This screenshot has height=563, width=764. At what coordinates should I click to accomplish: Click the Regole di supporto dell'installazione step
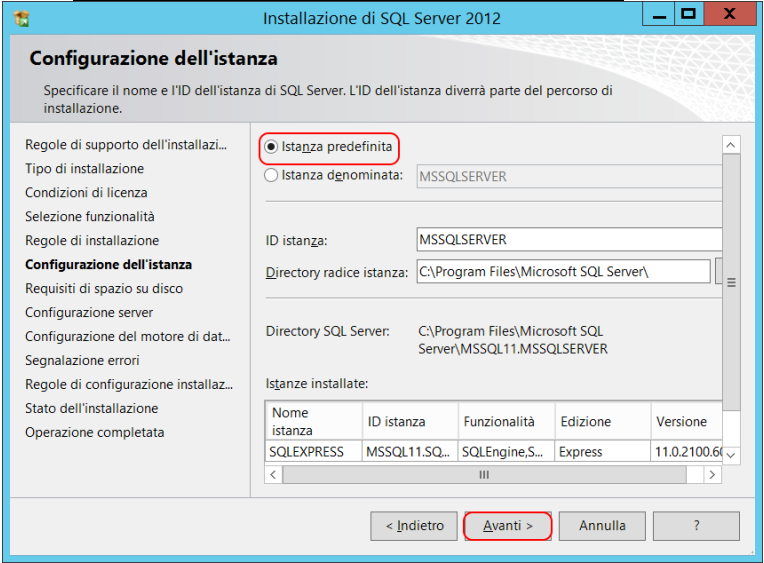coord(126,145)
